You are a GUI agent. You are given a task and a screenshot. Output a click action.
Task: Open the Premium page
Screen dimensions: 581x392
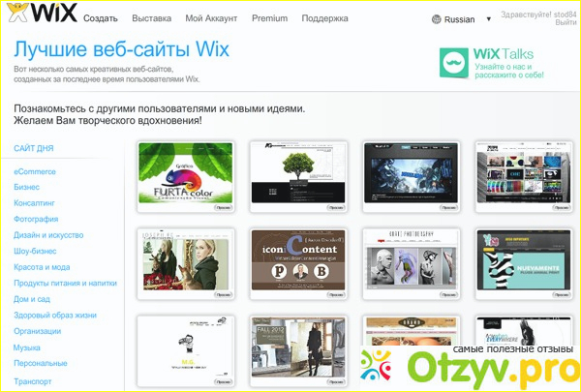pyautogui.click(x=269, y=18)
